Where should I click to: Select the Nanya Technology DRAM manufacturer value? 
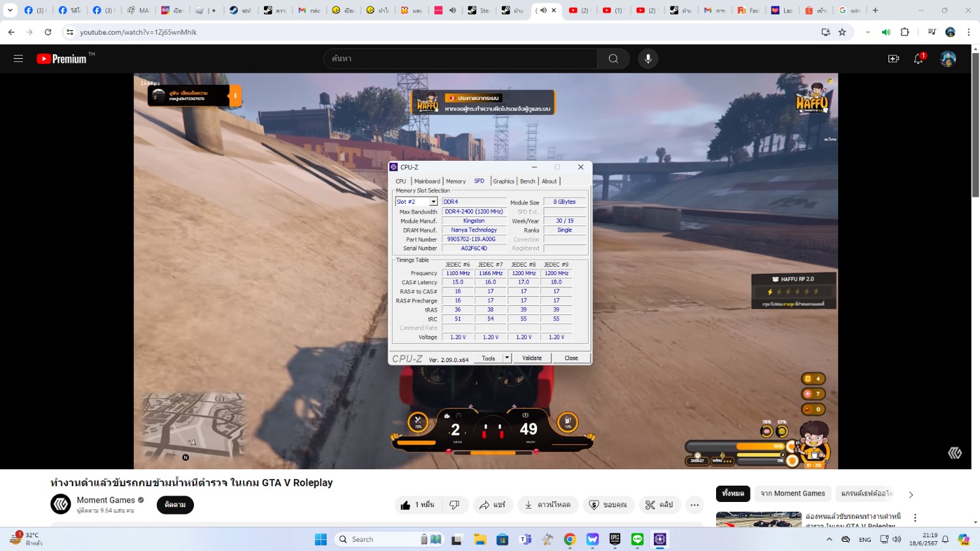point(474,230)
